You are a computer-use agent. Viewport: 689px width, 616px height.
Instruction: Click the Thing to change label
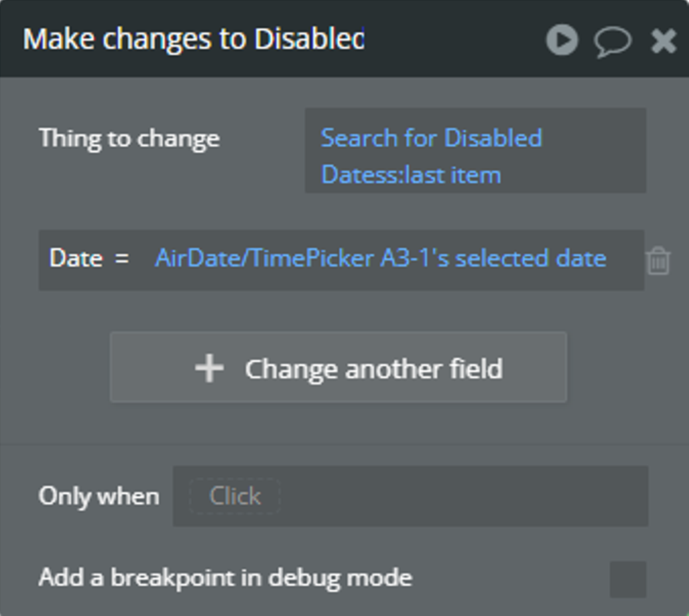[x=129, y=139]
